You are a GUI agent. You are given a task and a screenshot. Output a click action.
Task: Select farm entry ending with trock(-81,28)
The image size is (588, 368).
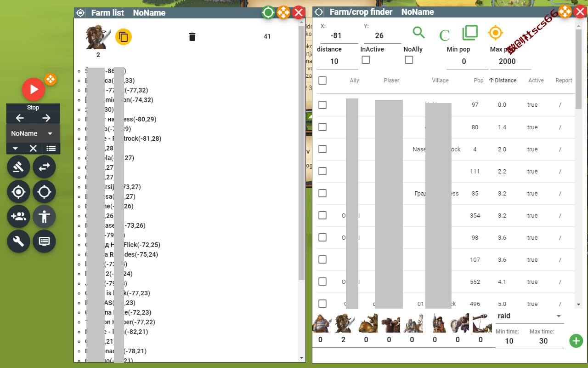coord(123,138)
